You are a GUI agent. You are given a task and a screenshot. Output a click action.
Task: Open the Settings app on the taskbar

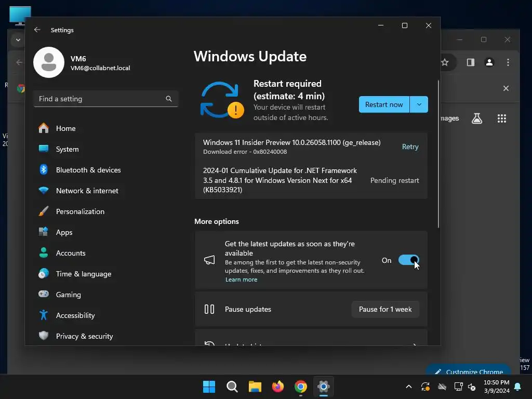(x=324, y=387)
